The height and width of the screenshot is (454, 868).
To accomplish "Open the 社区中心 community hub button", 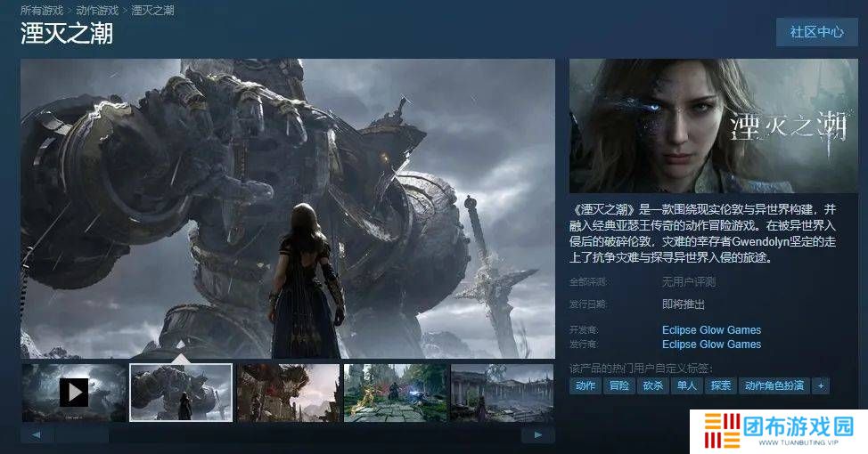I will (x=816, y=31).
